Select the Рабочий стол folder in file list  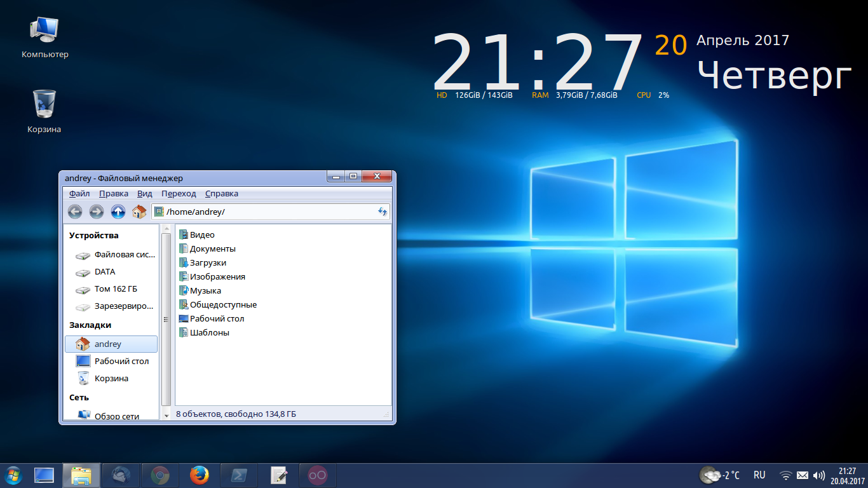(212, 319)
